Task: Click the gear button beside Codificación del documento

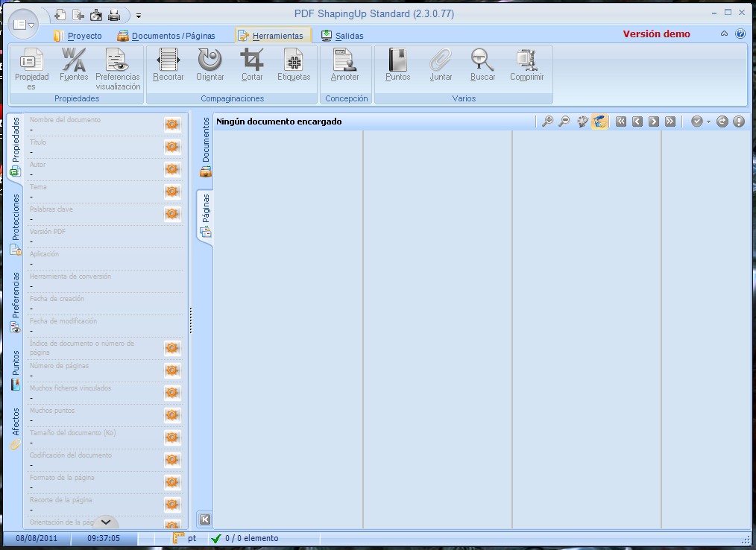Action: (x=172, y=460)
